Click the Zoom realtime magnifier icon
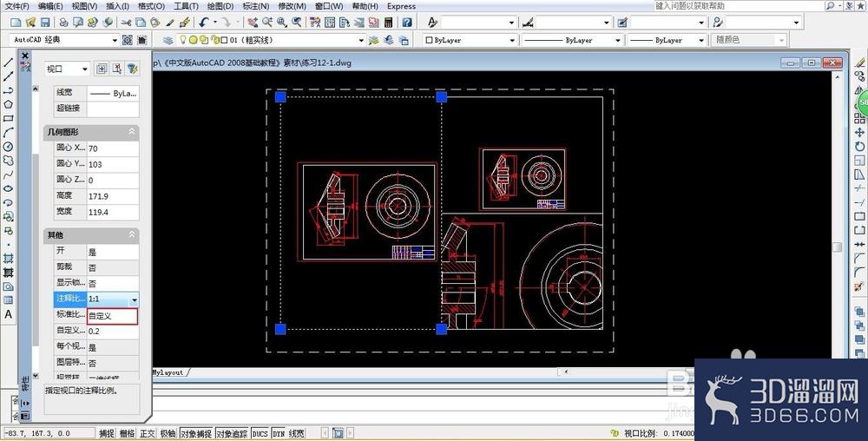 (267, 22)
